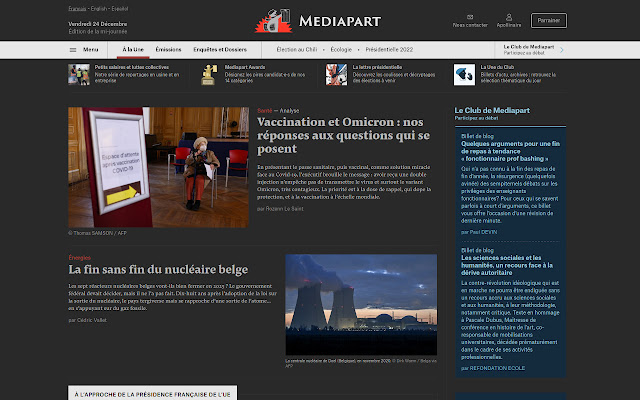Open À l'approche de la présidence française de l'UE
This screenshot has width=640, height=400.
tap(152, 394)
